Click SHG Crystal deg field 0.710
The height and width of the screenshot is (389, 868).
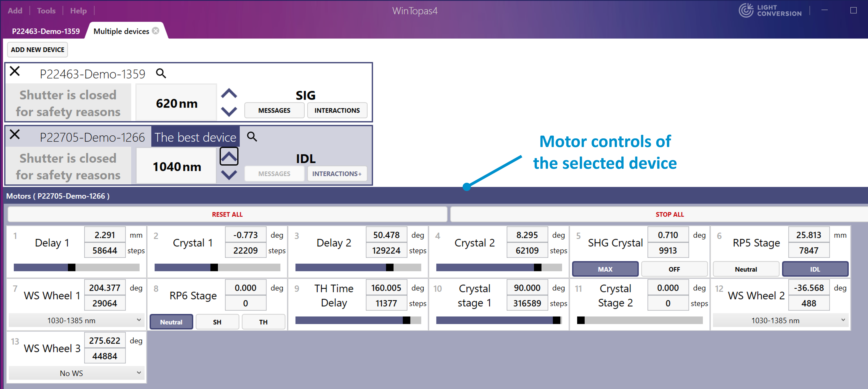(668, 235)
